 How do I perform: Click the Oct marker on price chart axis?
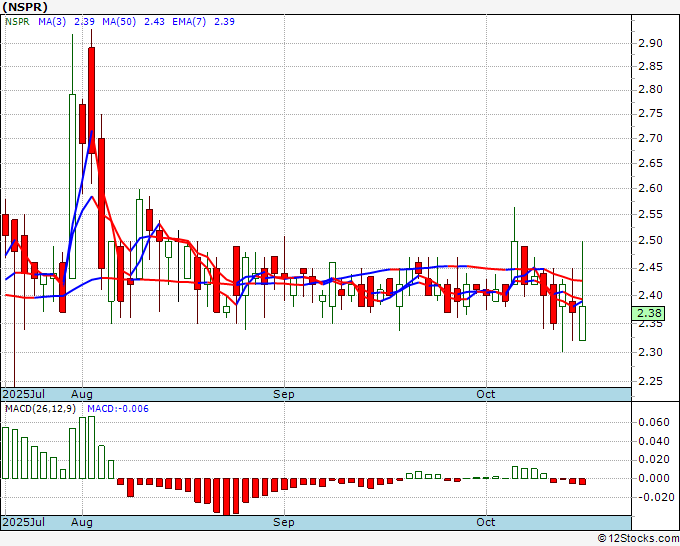click(x=486, y=394)
